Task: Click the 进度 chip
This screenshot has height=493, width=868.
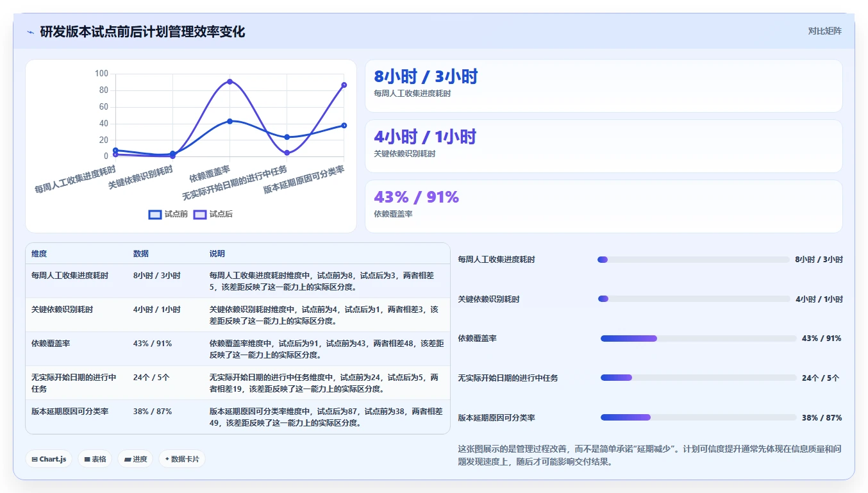Action: coord(135,459)
